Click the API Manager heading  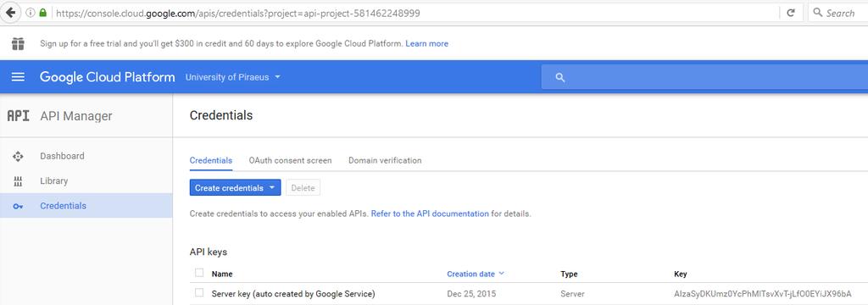(76, 116)
